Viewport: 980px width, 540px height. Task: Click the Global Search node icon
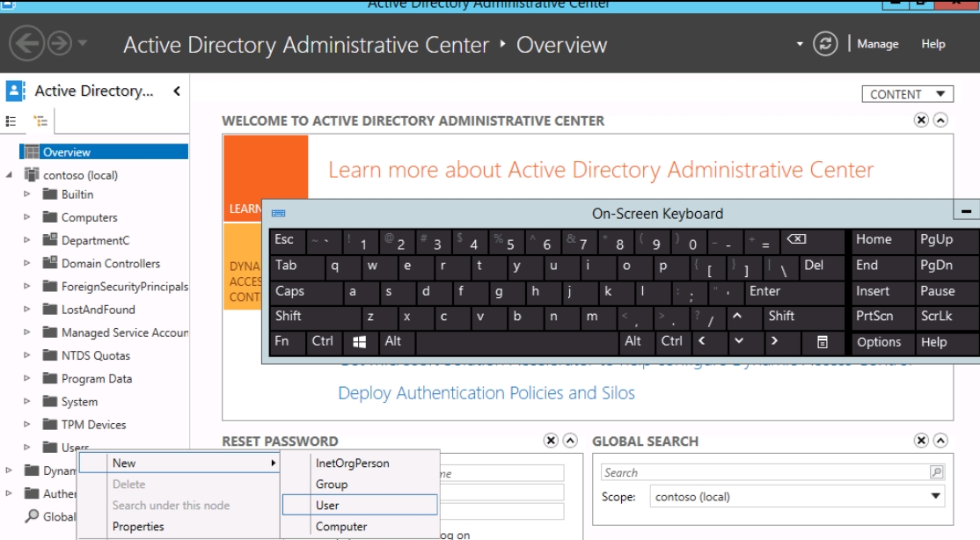click(32, 516)
